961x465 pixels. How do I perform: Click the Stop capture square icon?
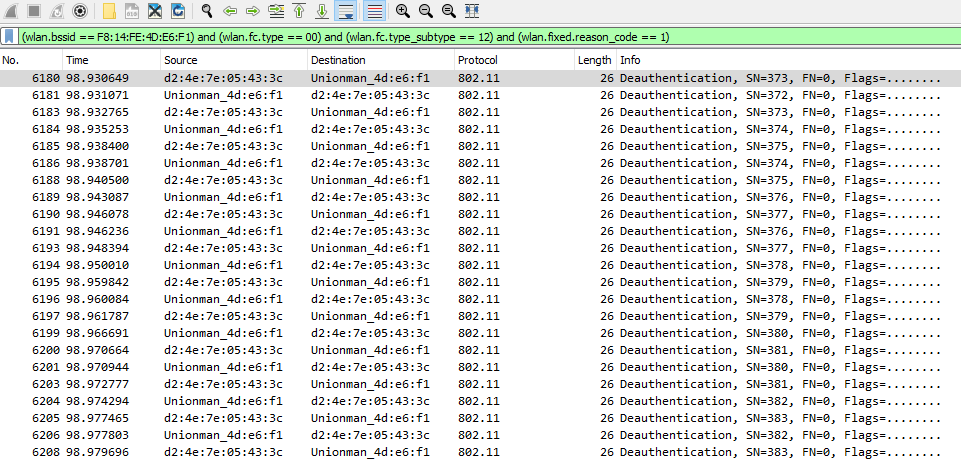(34, 10)
